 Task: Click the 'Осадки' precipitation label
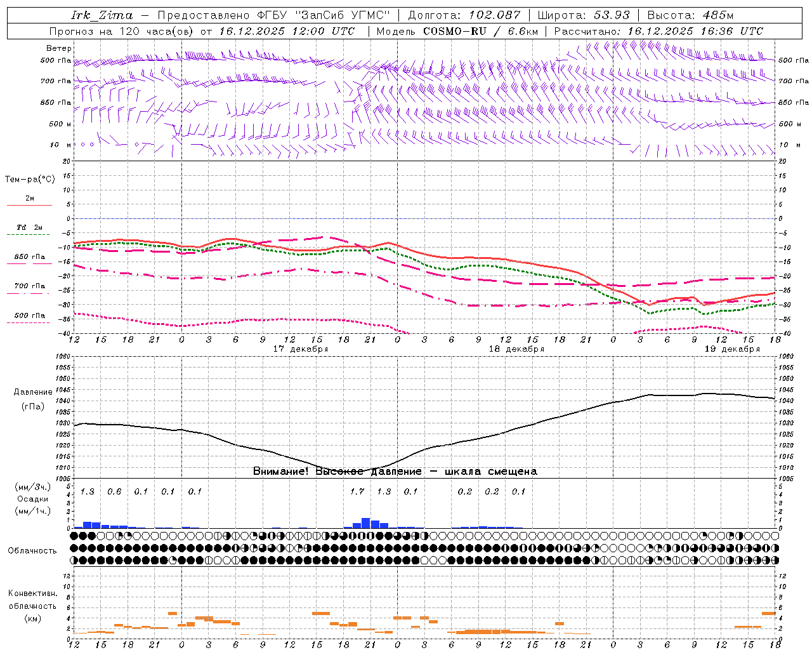[x=33, y=499]
